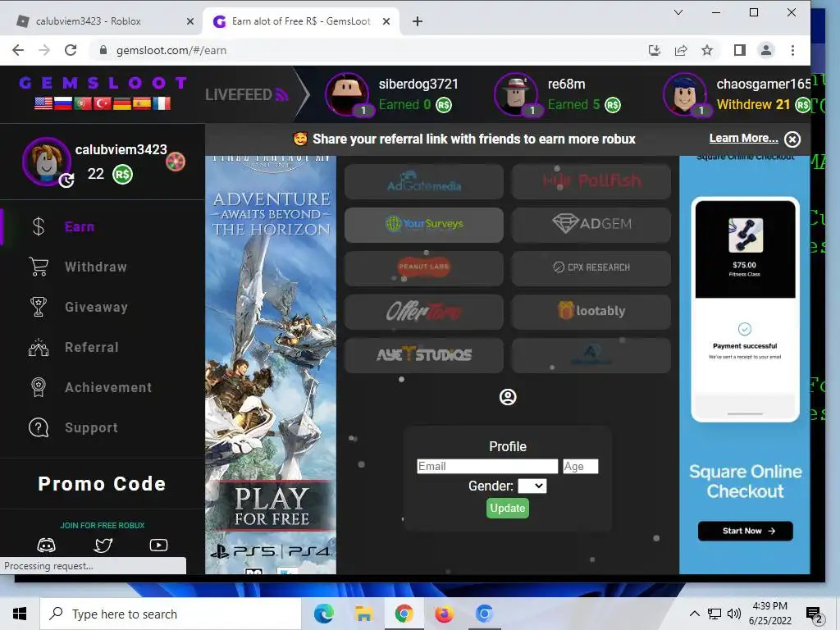Click the browser back arrow

click(x=18, y=50)
